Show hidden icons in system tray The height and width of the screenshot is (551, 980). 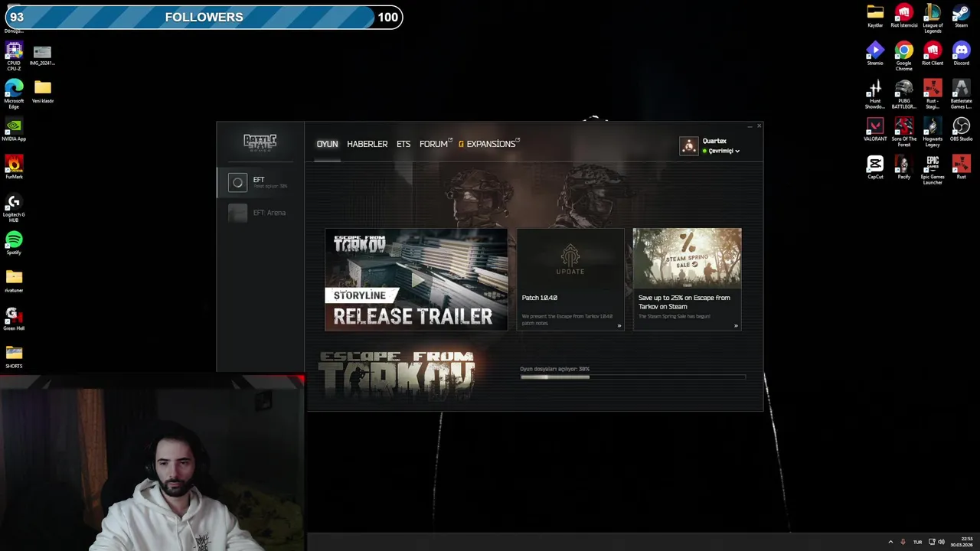890,542
